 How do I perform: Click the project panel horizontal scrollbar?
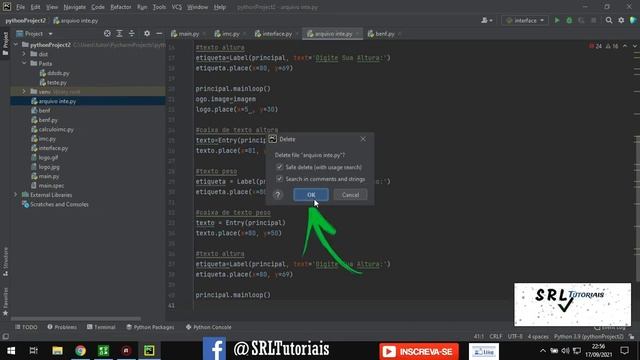(76, 318)
